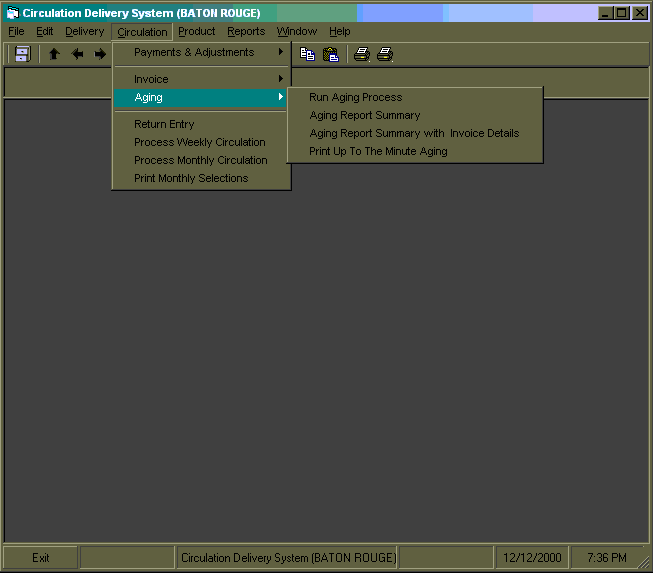The width and height of the screenshot is (653, 573).
Task: Click the 7:36 PM time in status bar
Action: click(606, 558)
